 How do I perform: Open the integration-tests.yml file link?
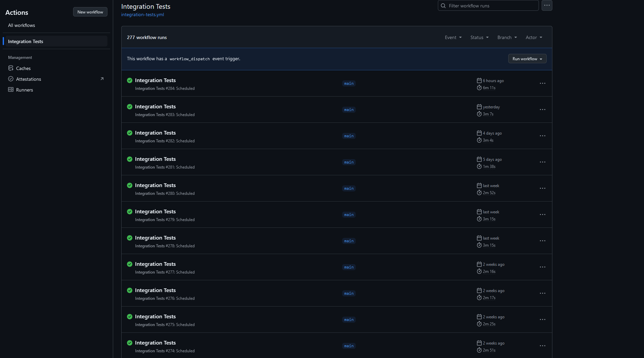click(142, 14)
